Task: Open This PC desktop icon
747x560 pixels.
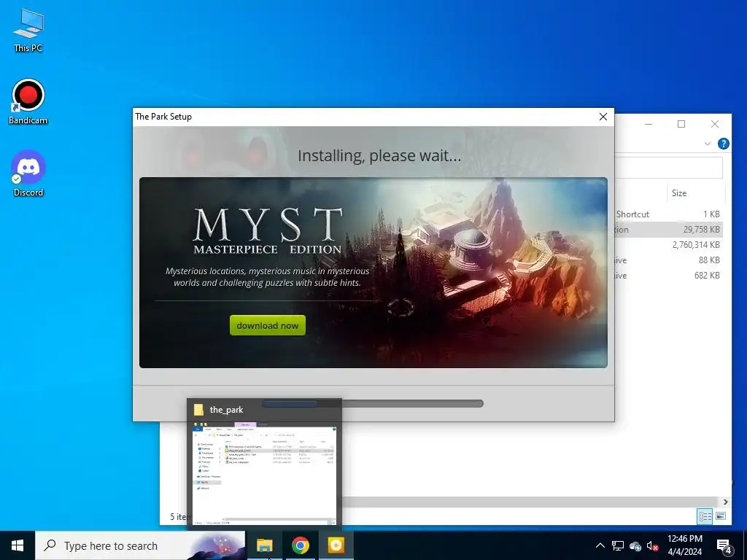Action: coord(28,30)
